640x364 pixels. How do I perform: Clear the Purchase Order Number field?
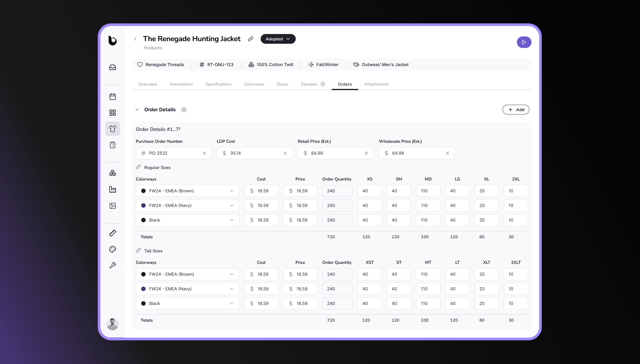[204, 153]
